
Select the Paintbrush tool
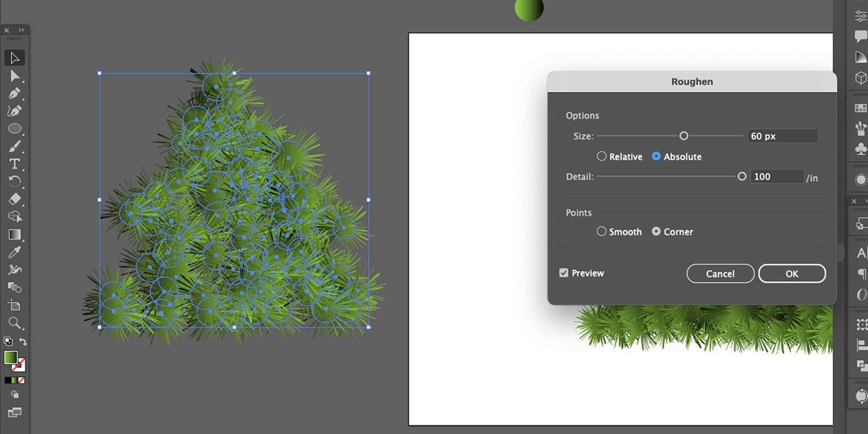click(x=14, y=146)
